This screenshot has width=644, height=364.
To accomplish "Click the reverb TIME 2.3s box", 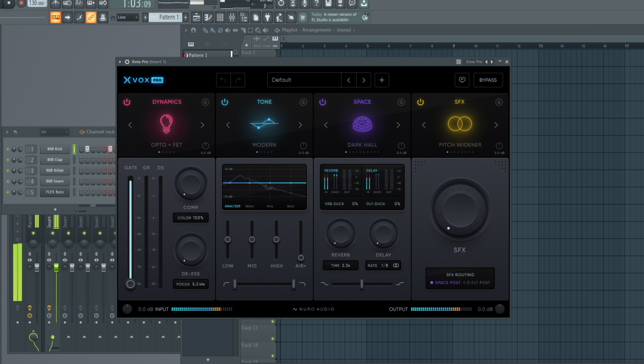I will click(340, 265).
